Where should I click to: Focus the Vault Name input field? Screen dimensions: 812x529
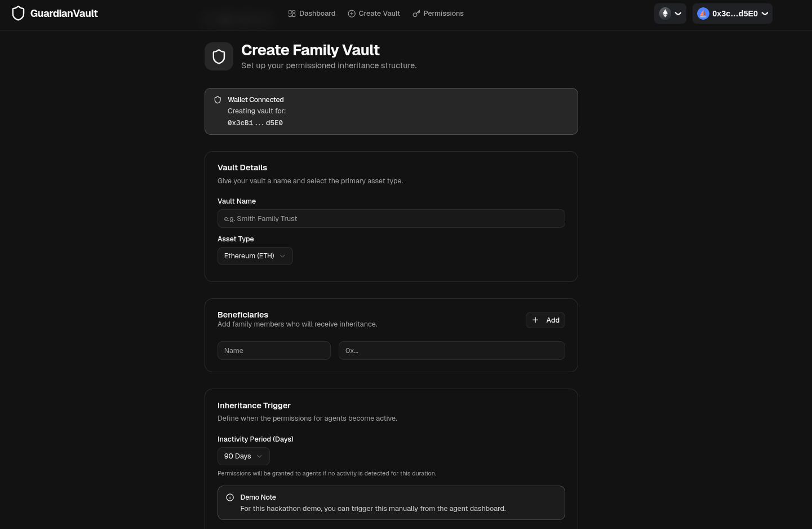[x=391, y=219]
